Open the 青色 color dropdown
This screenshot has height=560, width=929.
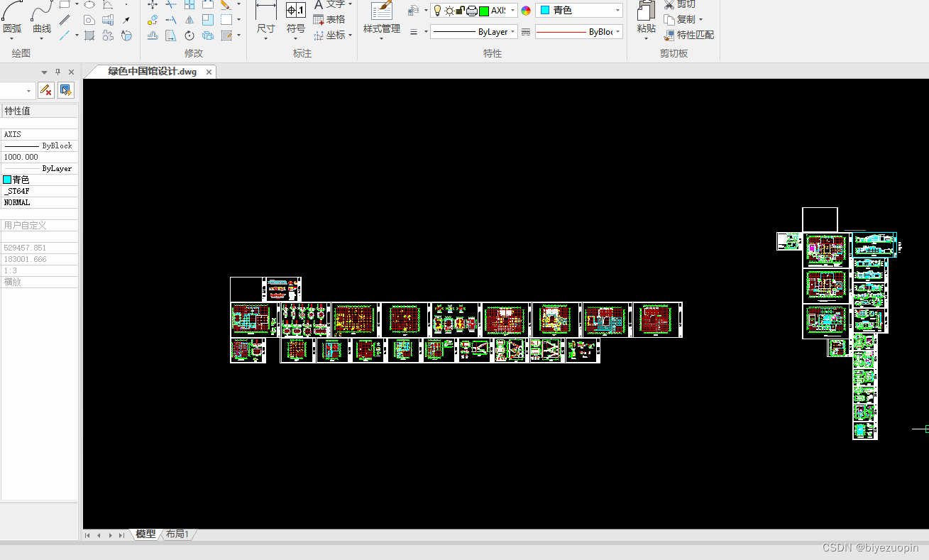(x=618, y=11)
